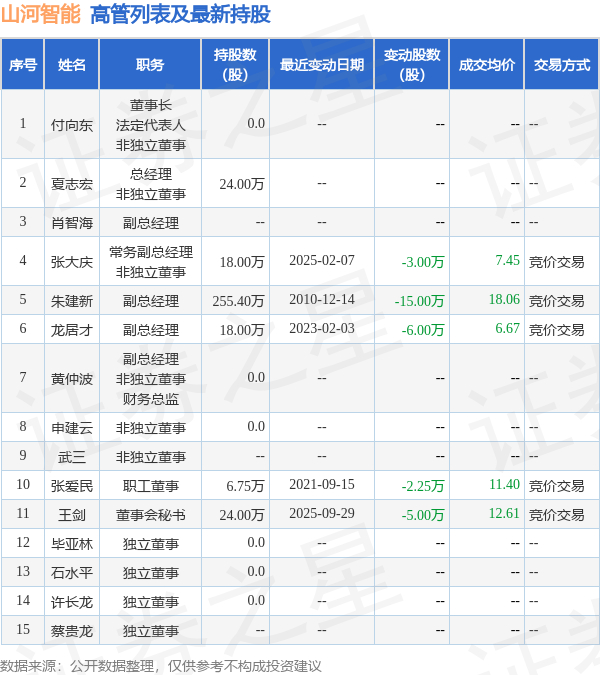This screenshot has width=600, height=675.
Task: Click the 山河智能 company title
Action: pyautogui.click(x=40, y=14)
